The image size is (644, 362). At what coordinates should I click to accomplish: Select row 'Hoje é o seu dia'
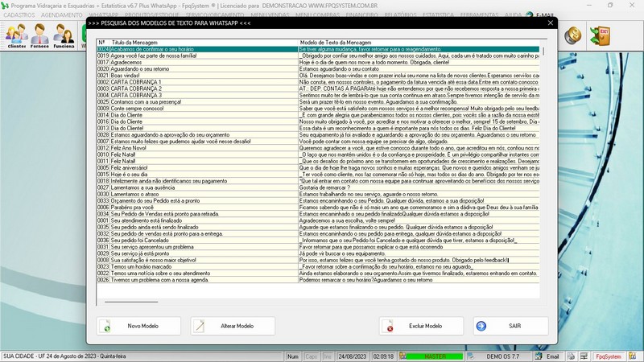(318, 175)
